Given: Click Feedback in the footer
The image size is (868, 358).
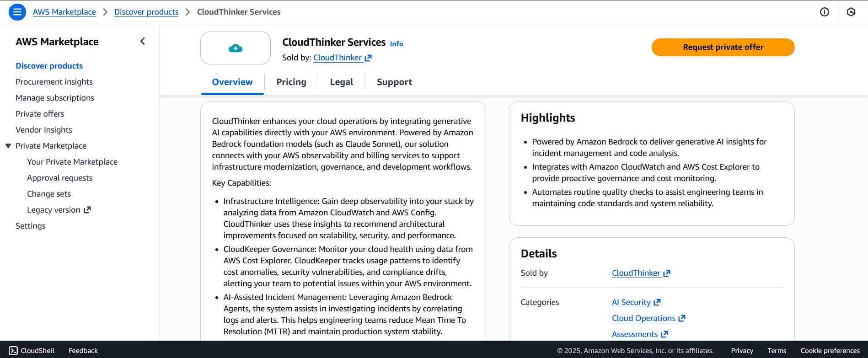Looking at the screenshot, I should pos(83,351).
